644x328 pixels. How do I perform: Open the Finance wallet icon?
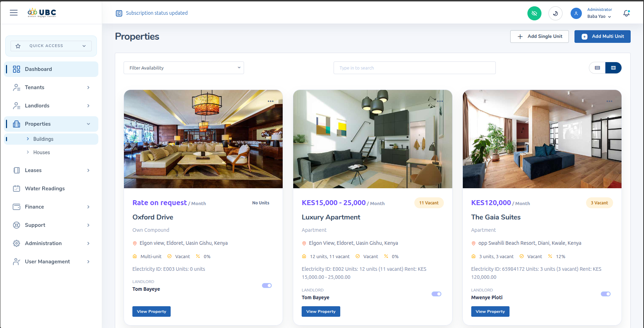point(16,206)
